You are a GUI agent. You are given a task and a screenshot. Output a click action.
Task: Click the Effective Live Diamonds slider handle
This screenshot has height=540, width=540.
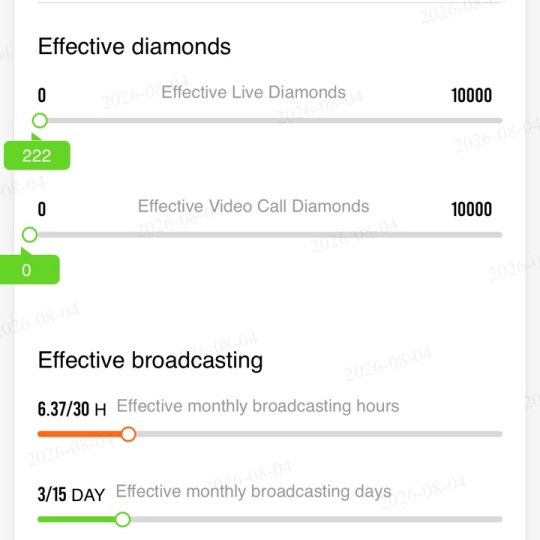point(40,121)
